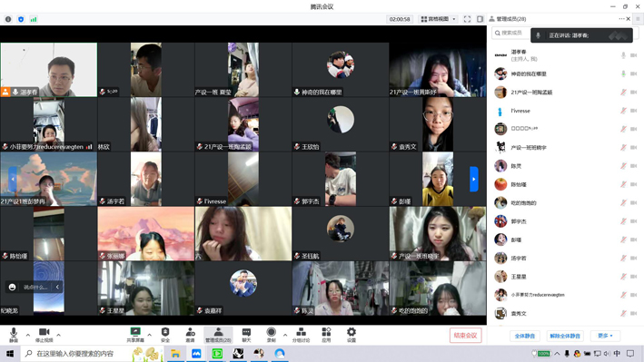
Task: Click the emoji reaction smiley icon
Action: 13,287
